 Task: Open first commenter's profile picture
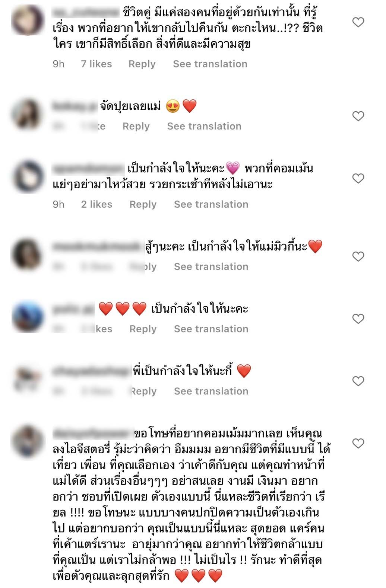pyautogui.click(x=28, y=20)
